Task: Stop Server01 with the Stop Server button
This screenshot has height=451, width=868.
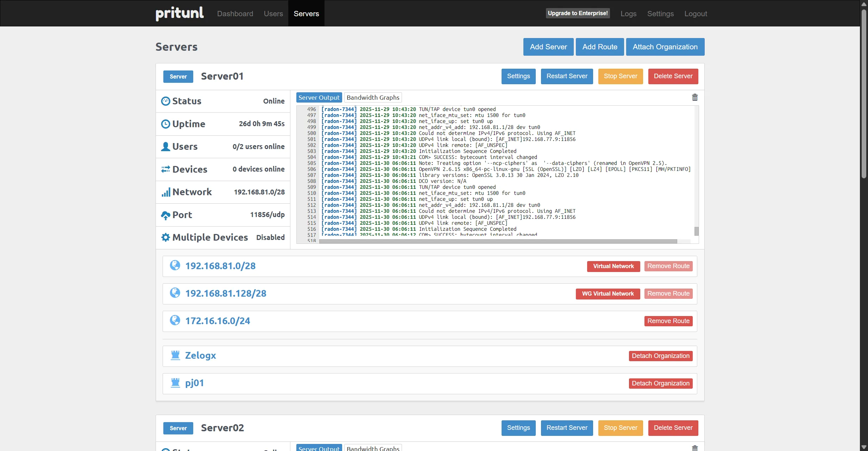Action: point(620,76)
